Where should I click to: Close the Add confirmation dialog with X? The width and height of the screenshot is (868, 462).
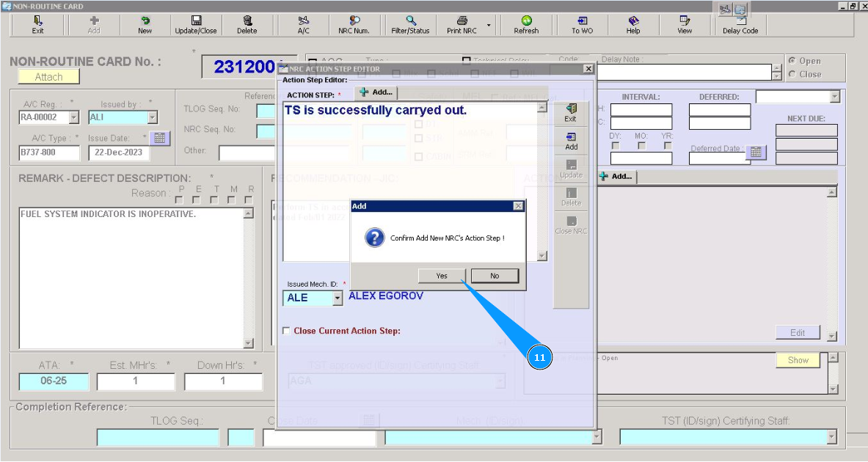[x=518, y=206]
